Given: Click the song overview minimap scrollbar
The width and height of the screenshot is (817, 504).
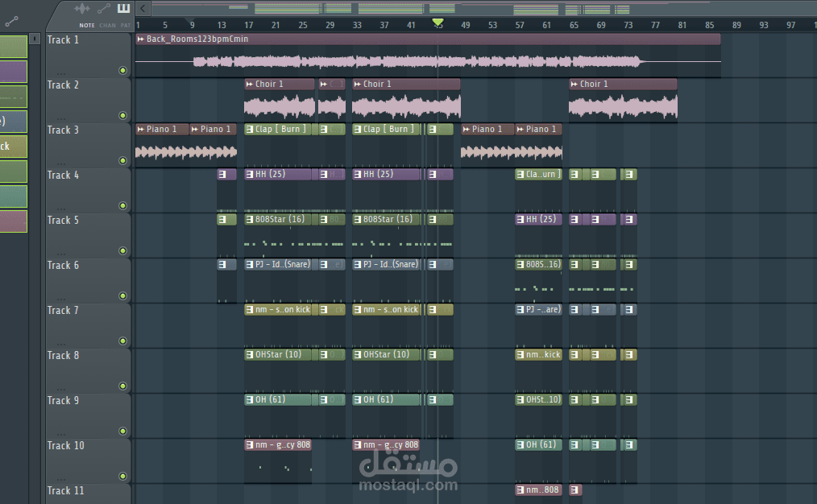Looking at the screenshot, I should [483, 8].
